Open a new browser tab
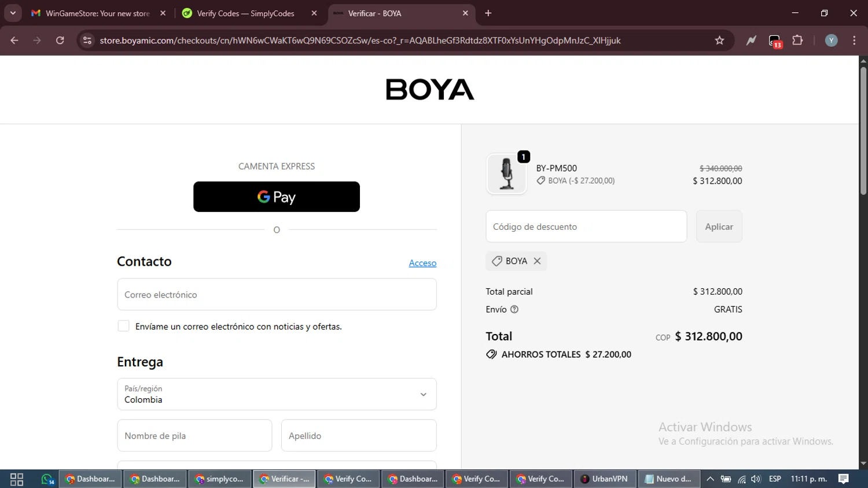 (488, 13)
